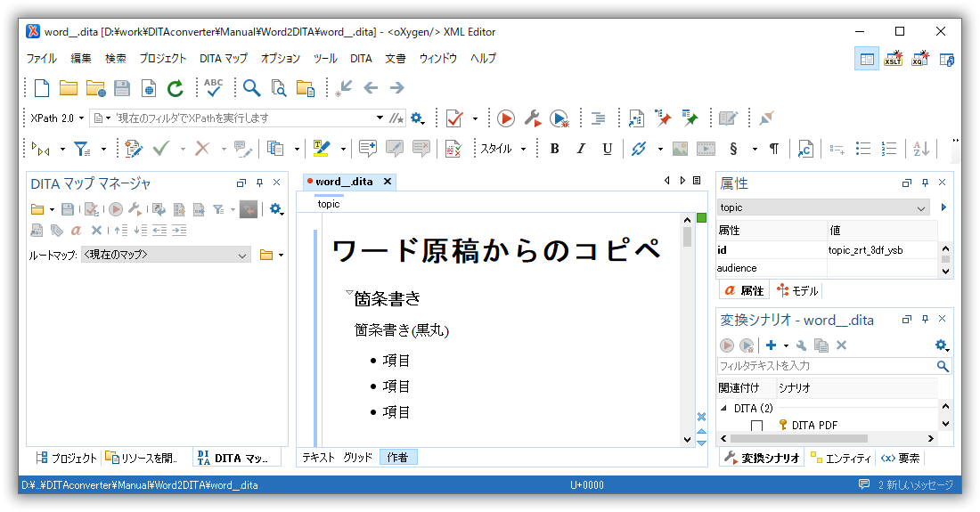Click the topic breadcrumb element
The height and width of the screenshot is (512, 980).
(x=329, y=204)
